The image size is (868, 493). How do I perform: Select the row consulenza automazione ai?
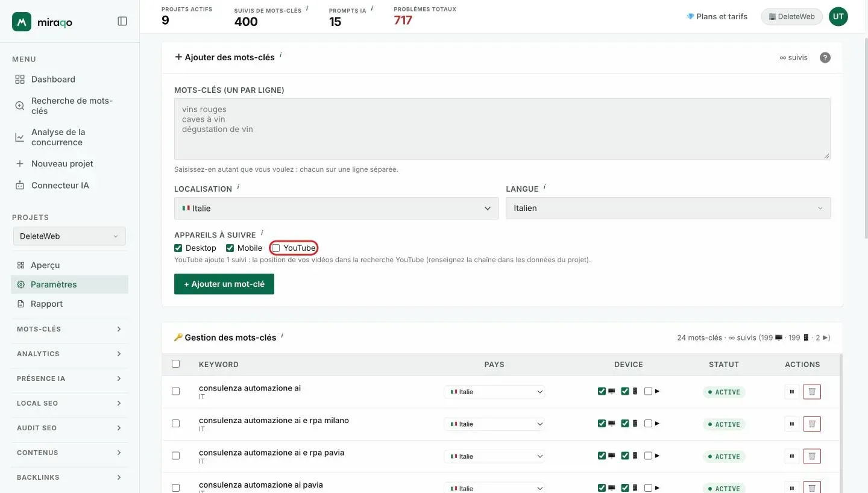(176, 391)
